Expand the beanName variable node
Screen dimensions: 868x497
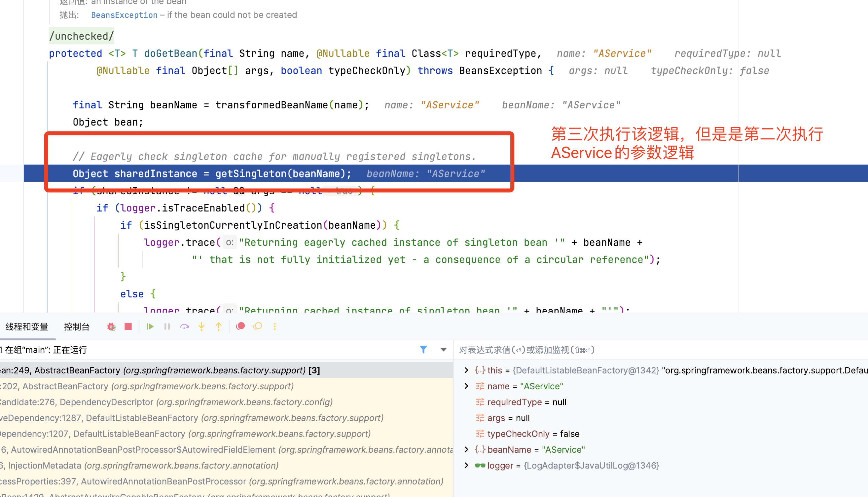pos(467,449)
